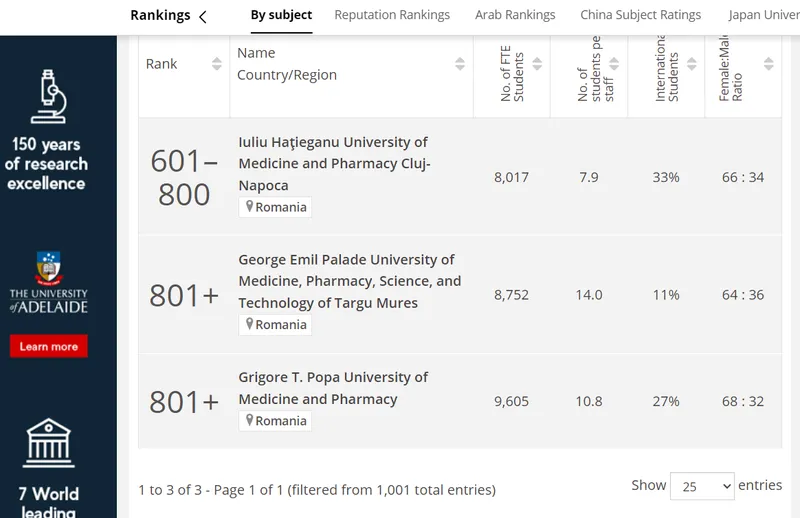Click Romania tag under Grigore T. Popa
The image size is (800, 518).
point(275,421)
